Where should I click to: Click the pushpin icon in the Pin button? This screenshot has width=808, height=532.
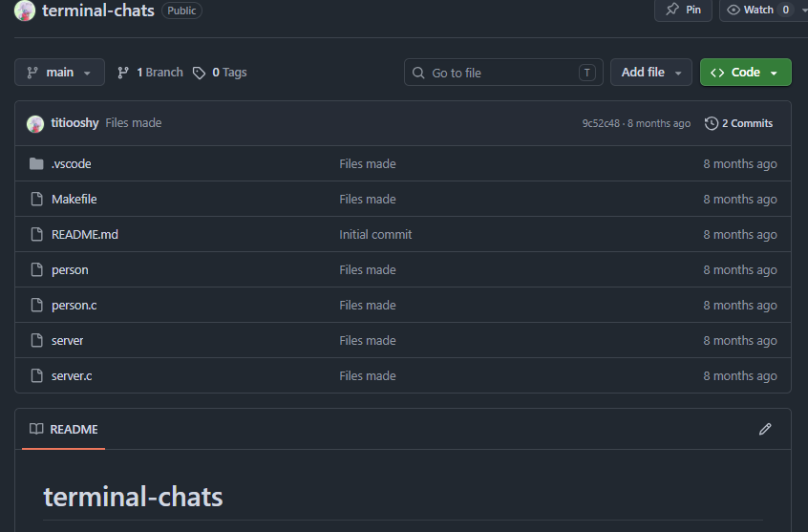672,10
